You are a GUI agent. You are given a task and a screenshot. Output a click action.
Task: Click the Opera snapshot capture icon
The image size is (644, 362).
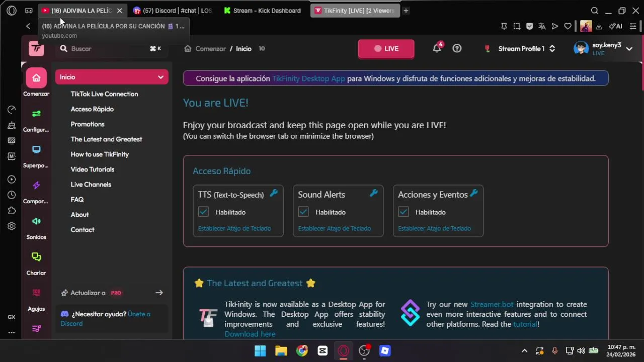pyautogui.click(x=517, y=26)
